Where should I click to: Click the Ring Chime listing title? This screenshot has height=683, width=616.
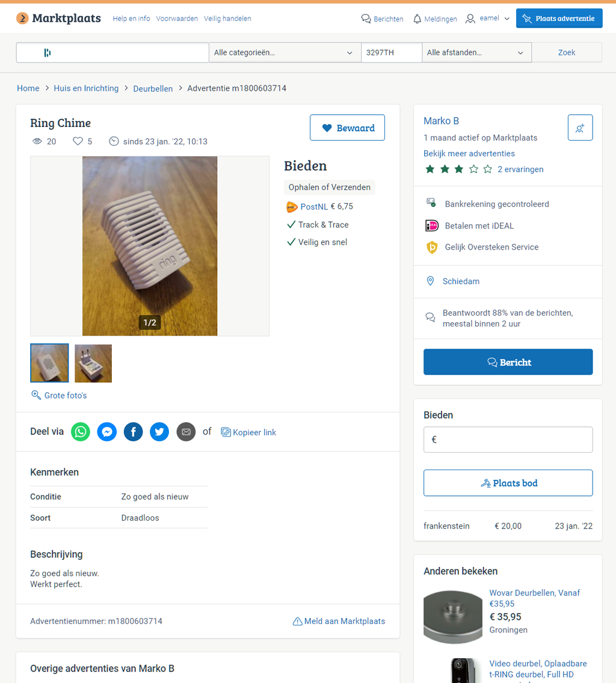(61, 123)
